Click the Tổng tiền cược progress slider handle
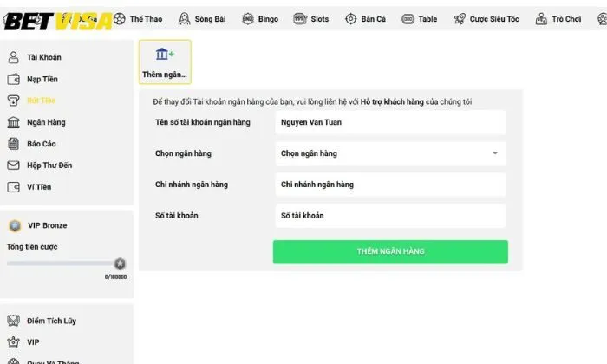 pyautogui.click(x=120, y=263)
